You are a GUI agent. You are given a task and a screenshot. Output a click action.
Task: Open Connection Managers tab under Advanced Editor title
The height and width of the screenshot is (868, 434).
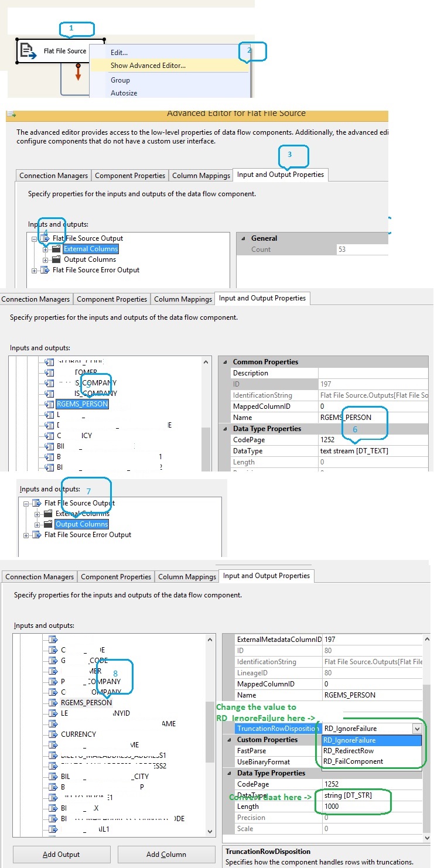click(53, 176)
